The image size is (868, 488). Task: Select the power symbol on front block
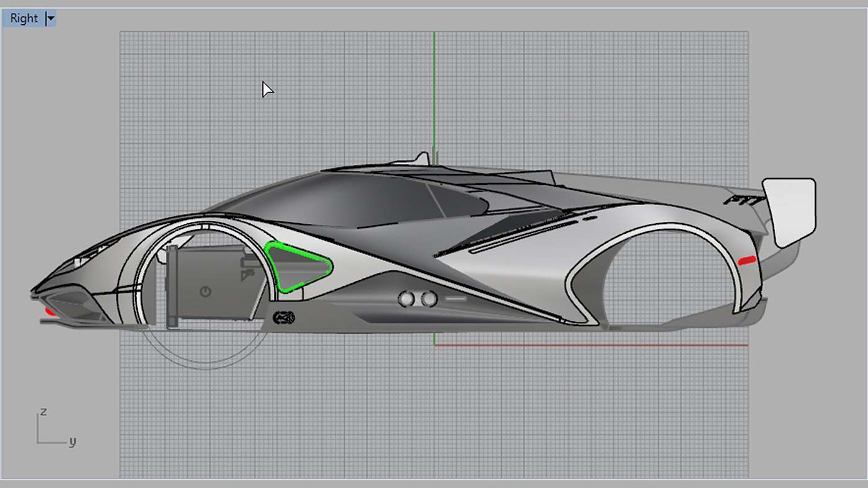coord(205,291)
